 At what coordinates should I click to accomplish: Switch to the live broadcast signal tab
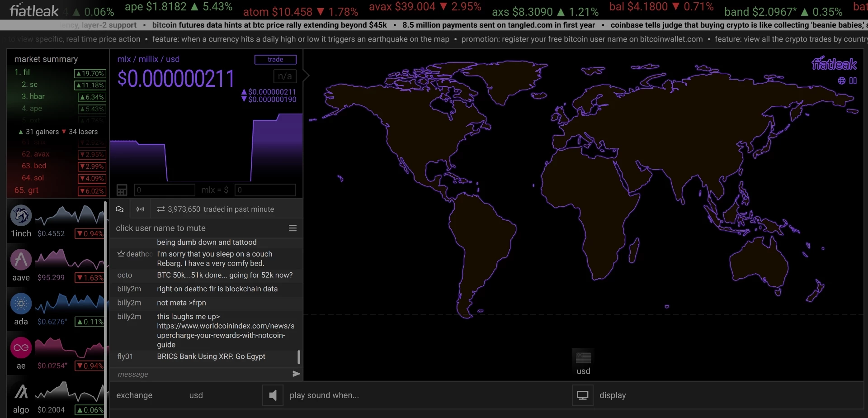tap(141, 209)
